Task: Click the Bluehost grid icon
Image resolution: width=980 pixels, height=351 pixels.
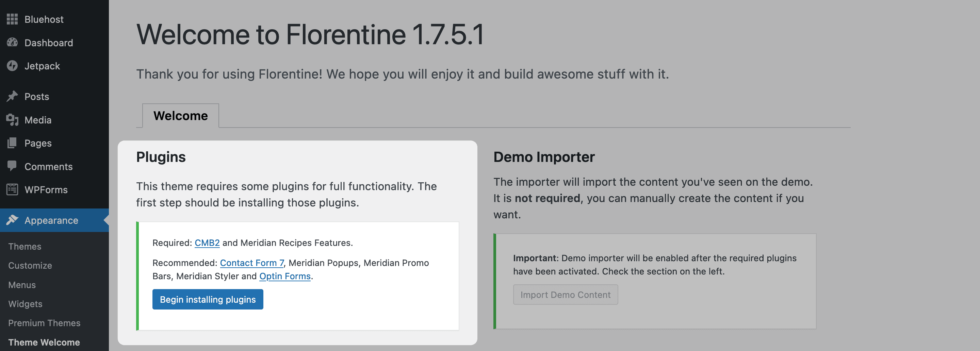Action: pyautogui.click(x=12, y=19)
